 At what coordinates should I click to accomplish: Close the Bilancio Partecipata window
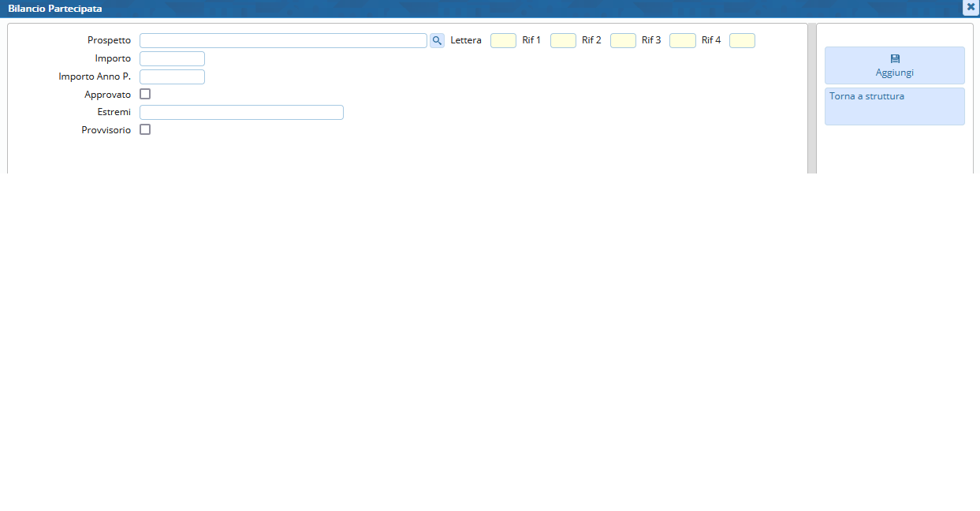pos(971,7)
